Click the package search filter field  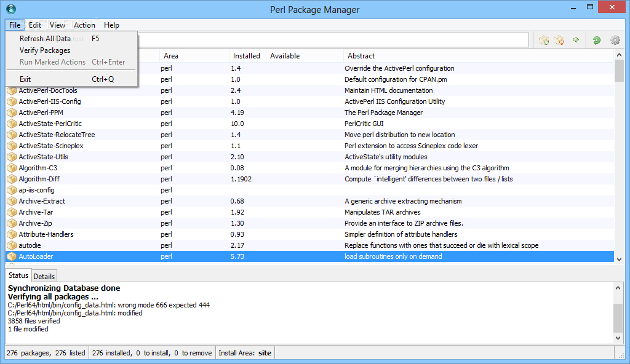click(333, 40)
